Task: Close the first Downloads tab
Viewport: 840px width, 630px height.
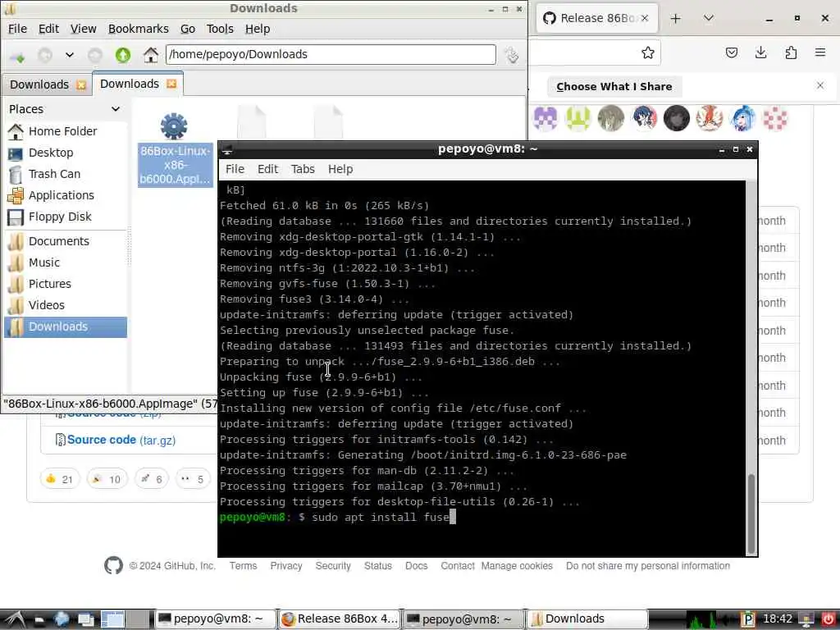Action: click(x=81, y=84)
